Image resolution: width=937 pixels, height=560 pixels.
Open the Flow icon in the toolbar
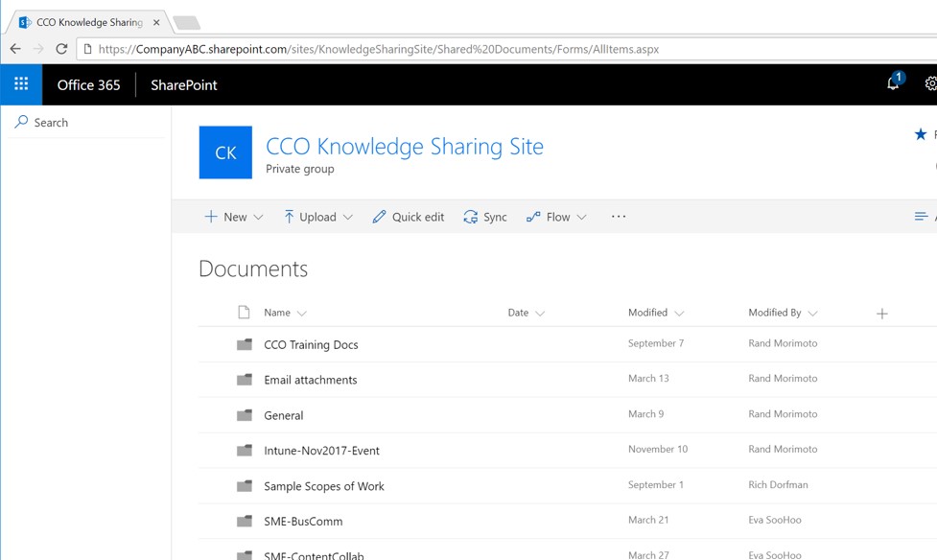(534, 217)
